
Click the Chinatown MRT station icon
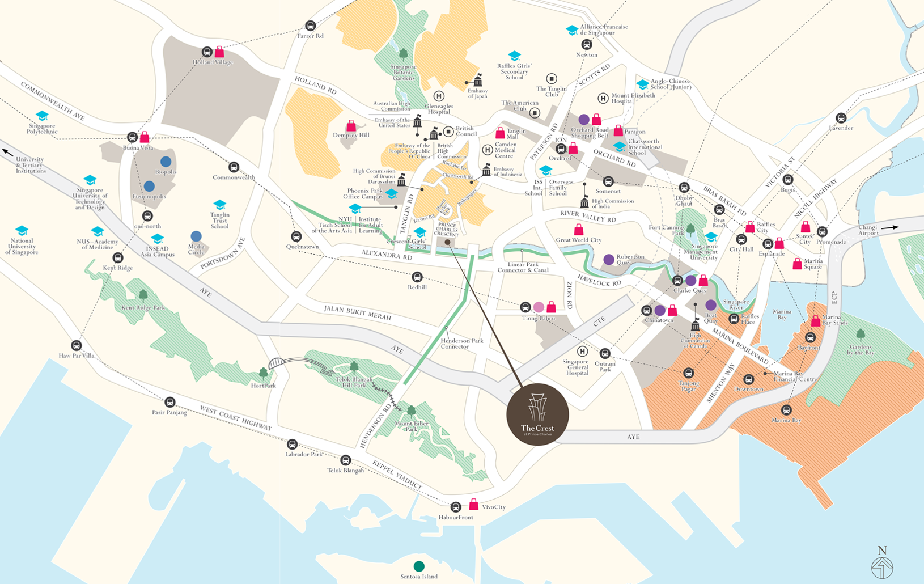647,310
